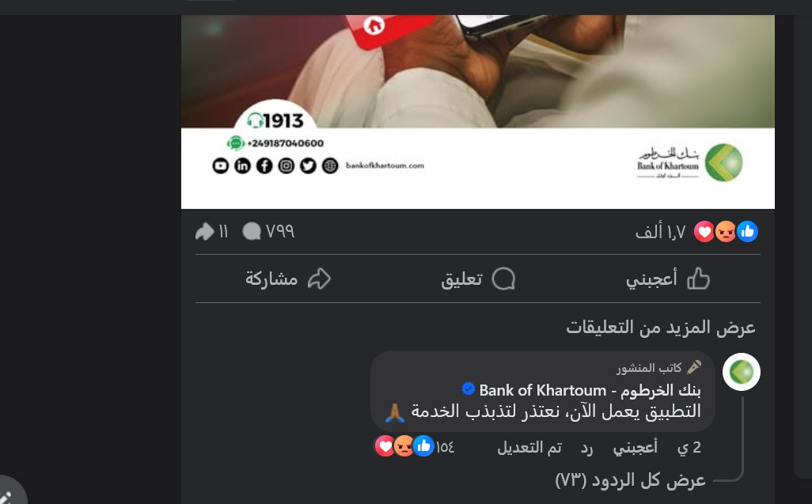This screenshot has width=812, height=504.
Task: Reply to the bank's comment (رد)
Action: (586, 448)
